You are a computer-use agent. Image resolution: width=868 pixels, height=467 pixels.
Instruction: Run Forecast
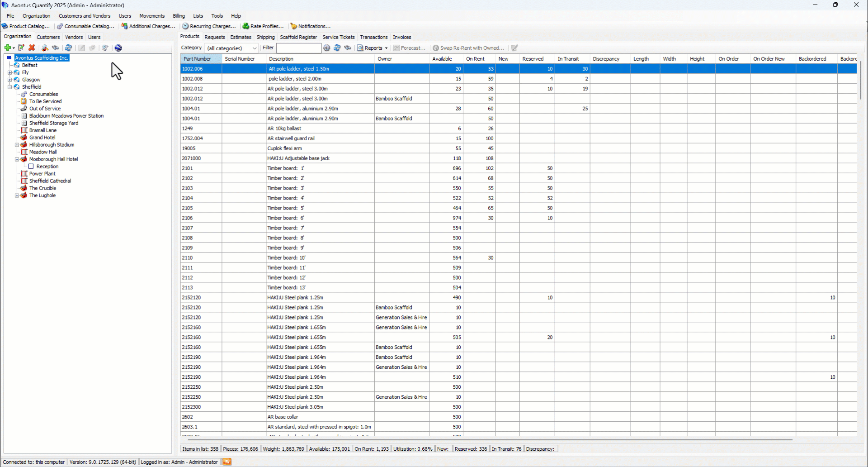[x=410, y=48]
